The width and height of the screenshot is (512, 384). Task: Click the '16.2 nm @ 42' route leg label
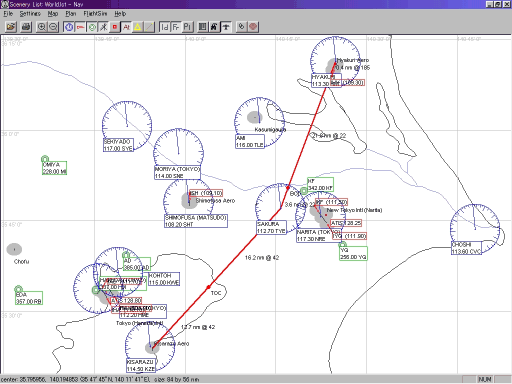[x=262, y=257]
